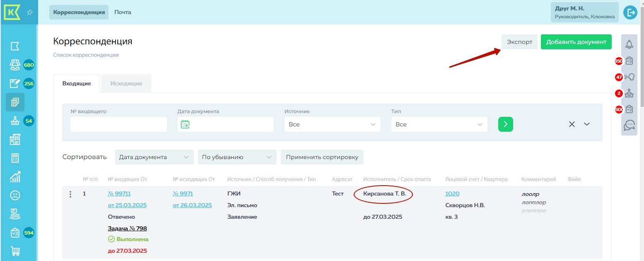The image size is (644, 261).
Task: Pin the sidebar with the pin icon
Action: coord(29,12)
